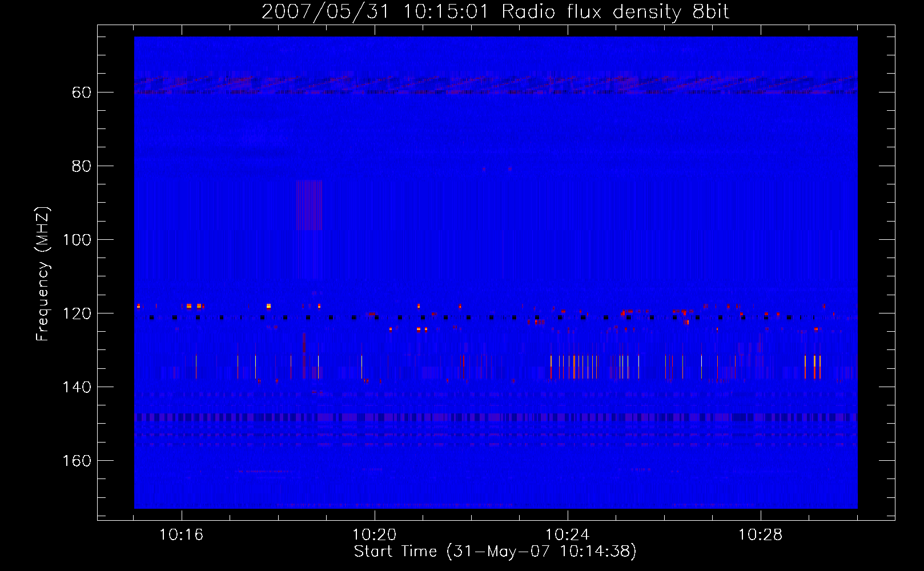Screen dimensions: 924x571
Task: Click the 100 MHz frequency tick label
Action: (x=77, y=240)
